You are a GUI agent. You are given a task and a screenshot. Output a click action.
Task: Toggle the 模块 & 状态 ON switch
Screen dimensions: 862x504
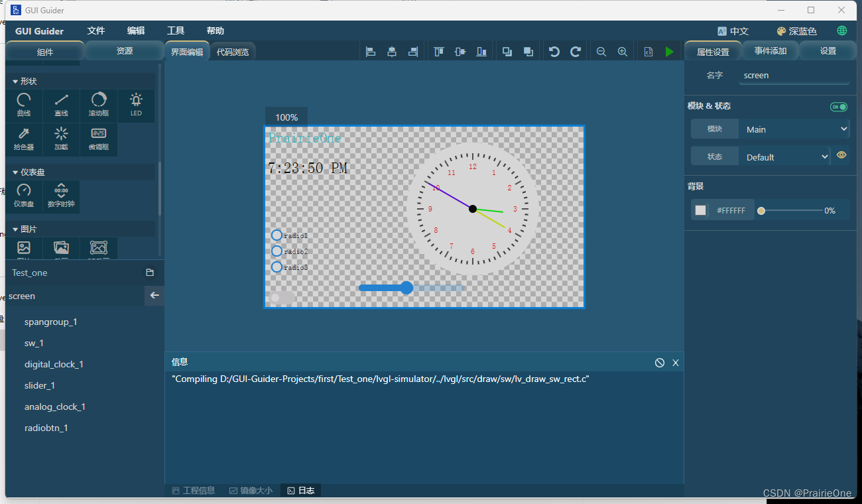839,107
